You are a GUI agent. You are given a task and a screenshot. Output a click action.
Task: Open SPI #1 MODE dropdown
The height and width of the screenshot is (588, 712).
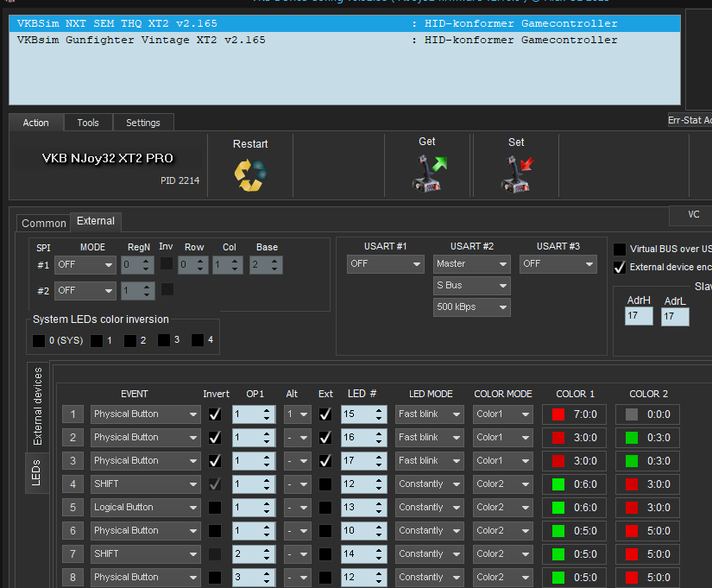pyautogui.click(x=85, y=264)
